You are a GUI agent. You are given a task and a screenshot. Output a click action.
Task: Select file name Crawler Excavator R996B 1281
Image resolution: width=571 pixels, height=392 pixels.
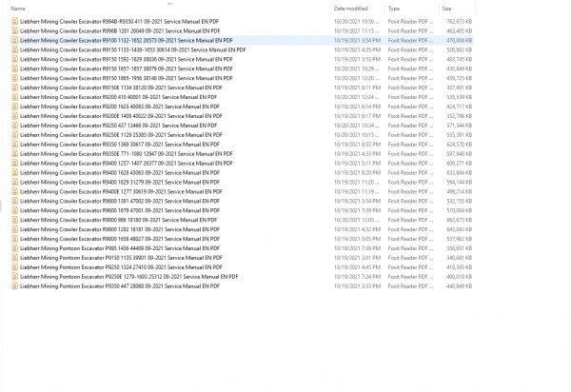[120, 31]
